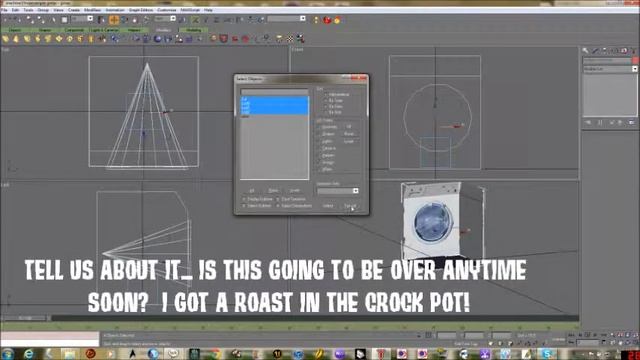
Task: Click the red shield-shaped icon in tab panel
Action: click(x=224, y=39)
